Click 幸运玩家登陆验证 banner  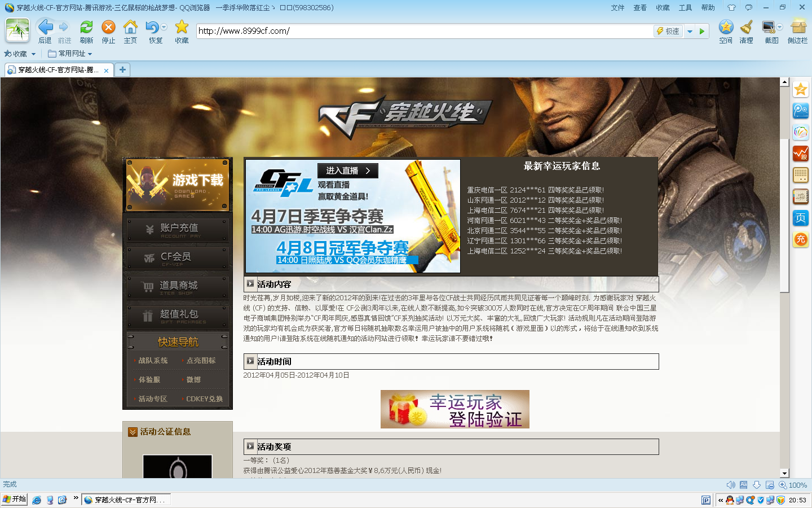pyautogui.click(x=454, y=409)
